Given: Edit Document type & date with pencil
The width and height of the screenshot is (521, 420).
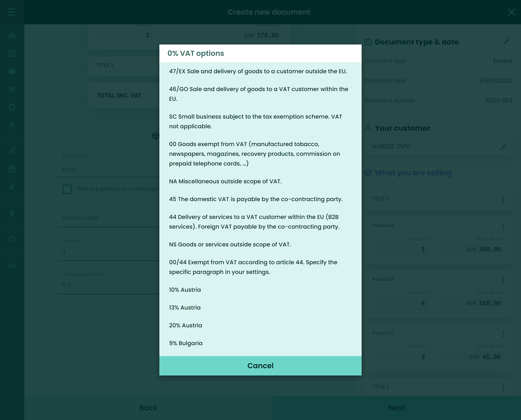Looking at the screenshot, I should point(506,42).
